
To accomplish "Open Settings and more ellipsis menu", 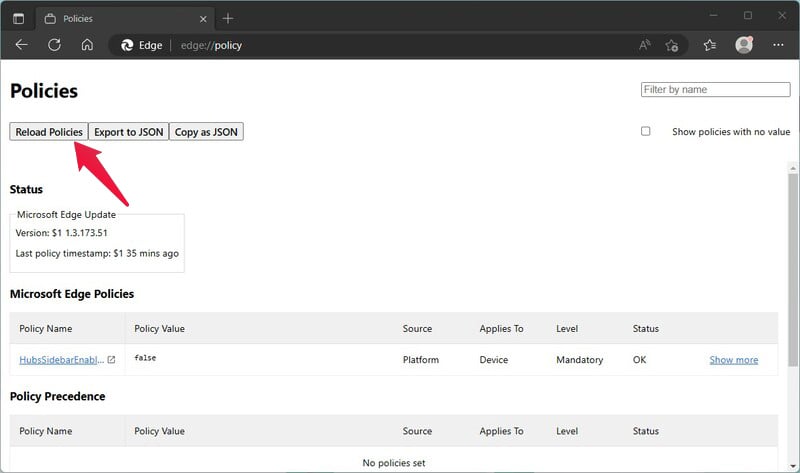I will click(778, 45).
